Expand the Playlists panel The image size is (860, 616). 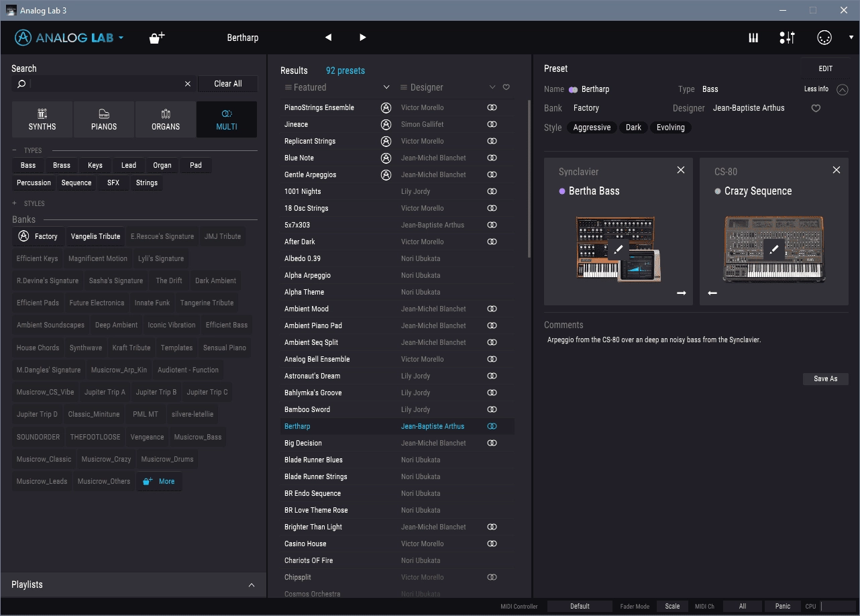pyautogui.click(x=252, y=585)
